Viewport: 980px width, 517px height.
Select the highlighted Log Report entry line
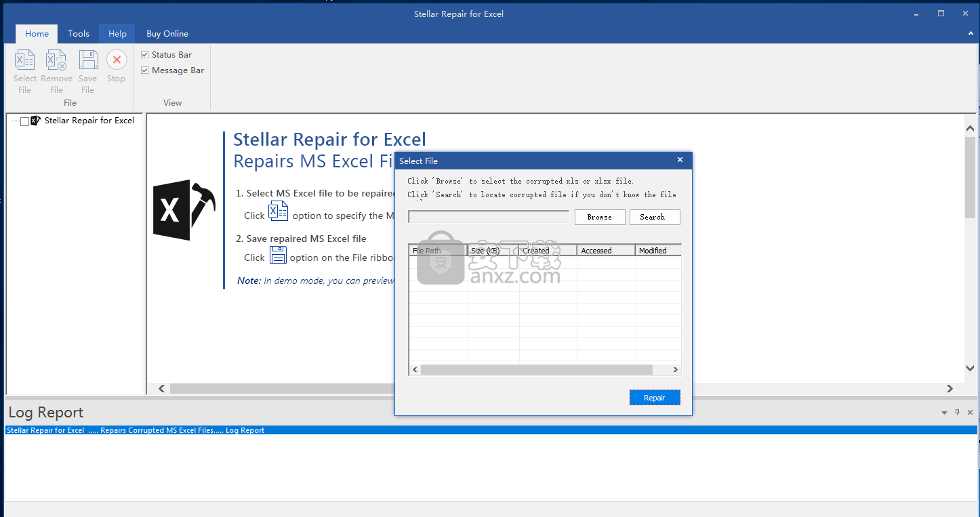coord(491,430)
